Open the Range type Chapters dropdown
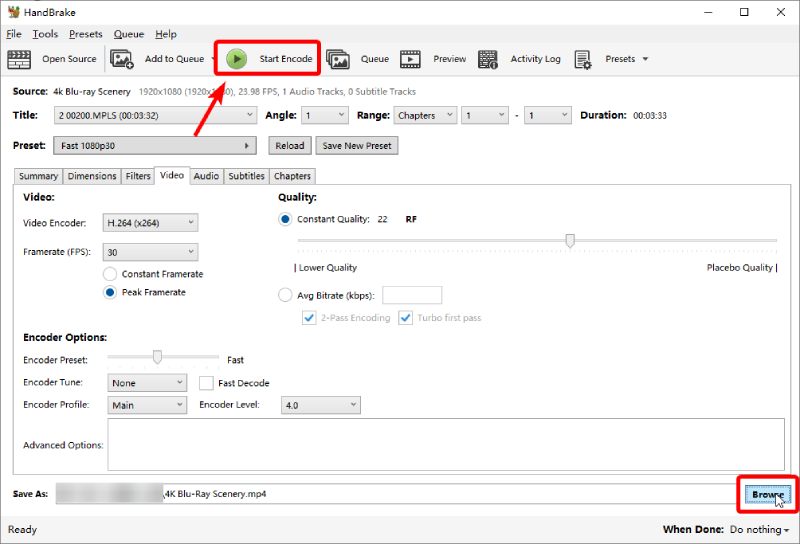This screenshot has height=544, width=800. point(424,115)
